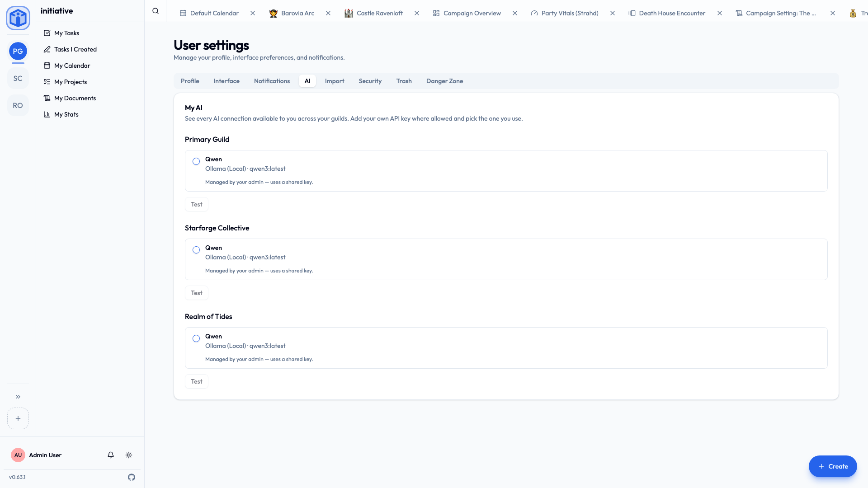Open Campaign Setting document tab

pos(776,13)
